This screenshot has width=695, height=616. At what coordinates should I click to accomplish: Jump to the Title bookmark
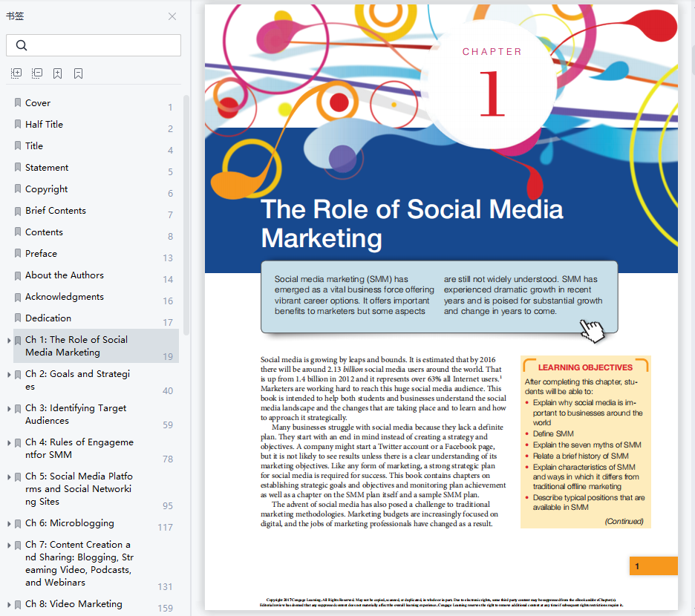[x=34, y=145]
